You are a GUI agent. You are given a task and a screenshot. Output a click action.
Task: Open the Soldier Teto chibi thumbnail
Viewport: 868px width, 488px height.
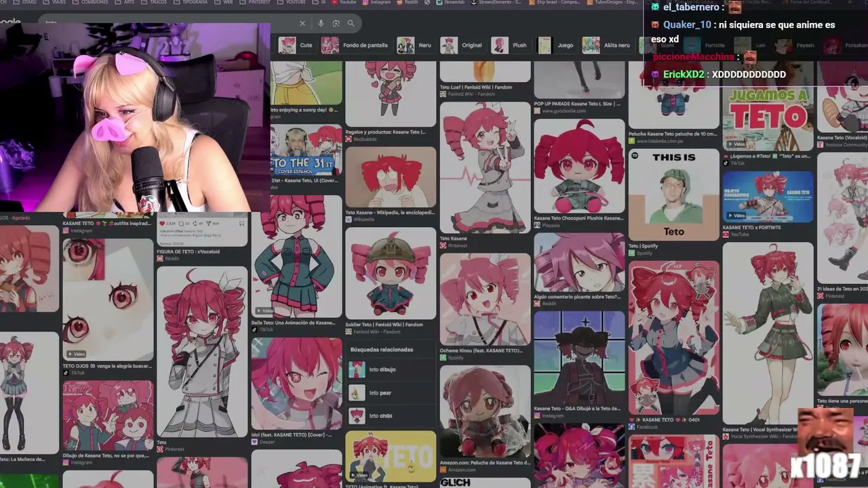(x=391, y=273)
